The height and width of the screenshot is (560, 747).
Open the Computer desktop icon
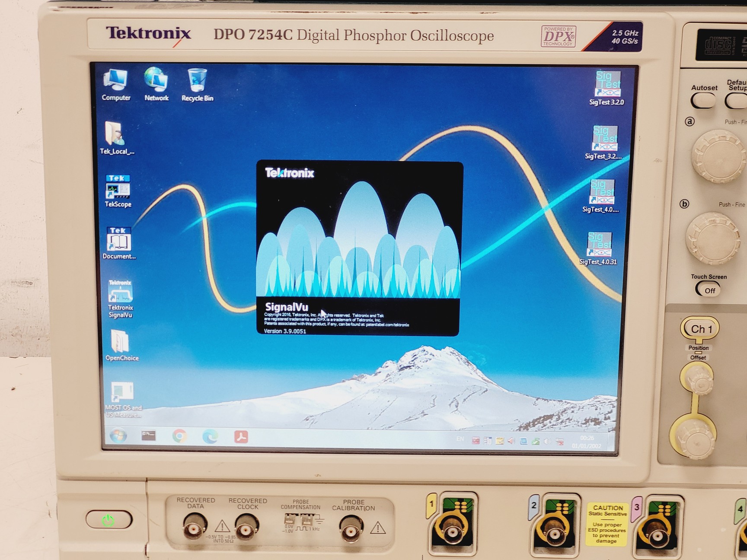tap(115, 85)
